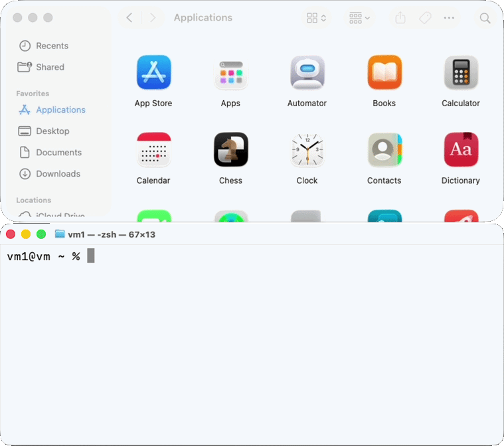Click the Locations section header

point(34,200)
